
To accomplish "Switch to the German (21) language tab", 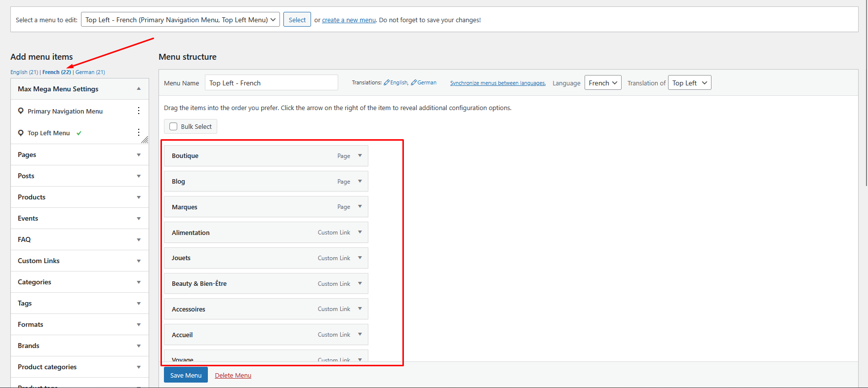I will (x=90, y=72).
